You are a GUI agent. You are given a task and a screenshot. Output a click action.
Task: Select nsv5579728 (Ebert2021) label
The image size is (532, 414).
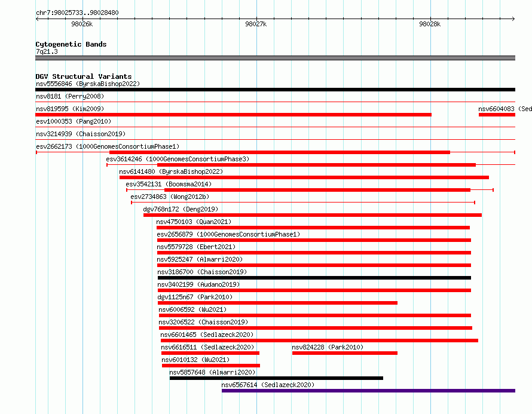pyautogui.click(x=196, y=247)
